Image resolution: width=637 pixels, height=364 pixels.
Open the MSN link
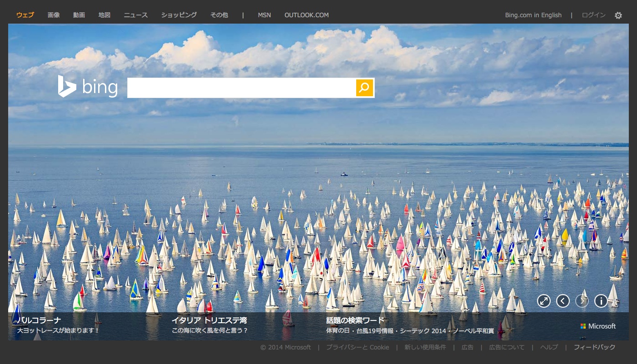coord(264,15)
